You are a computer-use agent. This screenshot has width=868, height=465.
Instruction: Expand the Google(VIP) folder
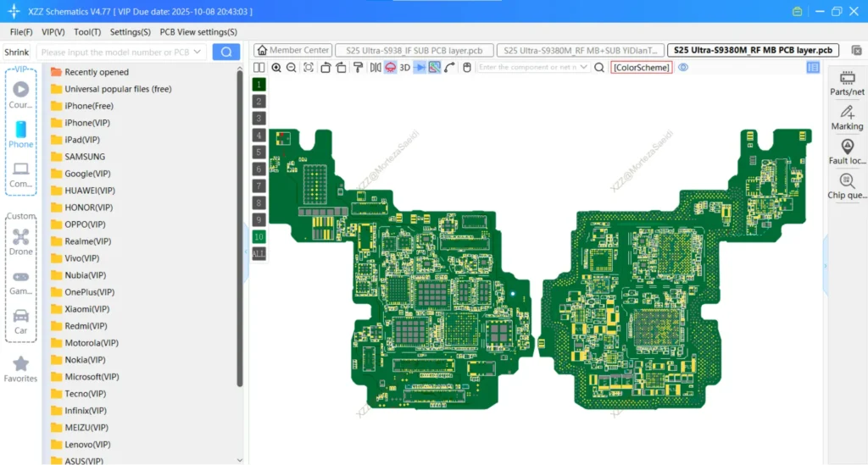tap(81, 174)
